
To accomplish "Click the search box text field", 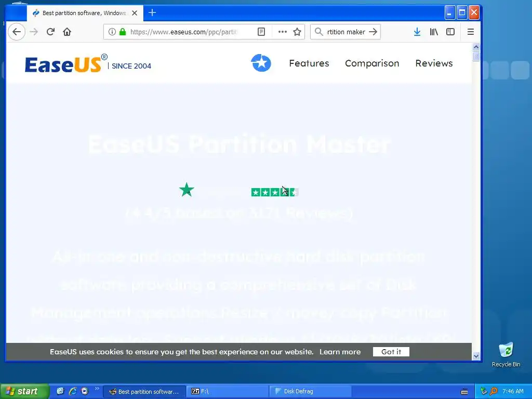I will click(x=345, y=32).
